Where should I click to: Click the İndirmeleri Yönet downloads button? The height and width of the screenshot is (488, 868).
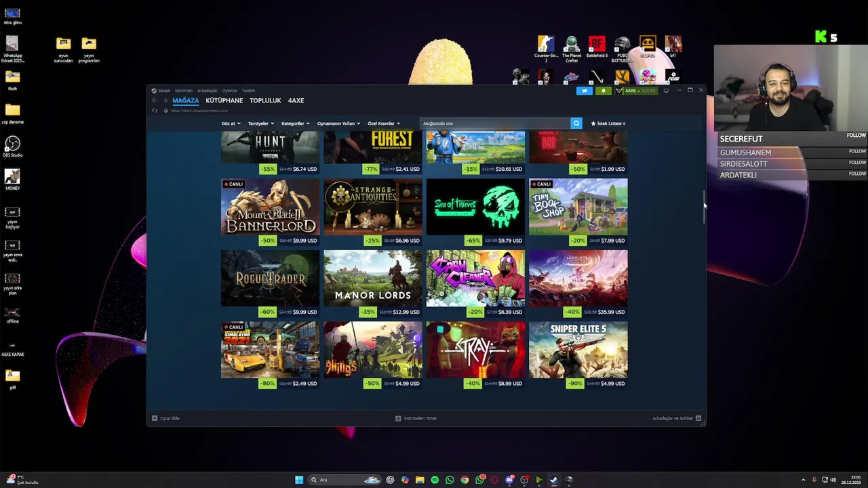tap(416, 418)
